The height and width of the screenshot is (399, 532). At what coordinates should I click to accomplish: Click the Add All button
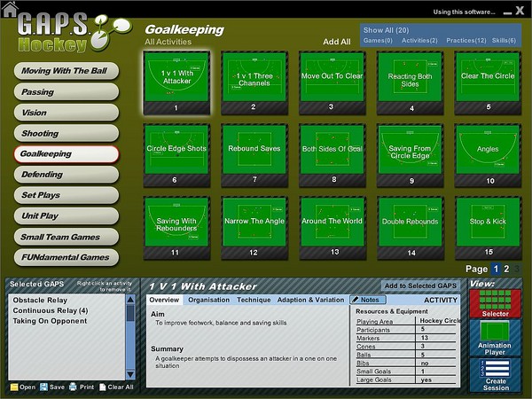click(x=336, y=42)
